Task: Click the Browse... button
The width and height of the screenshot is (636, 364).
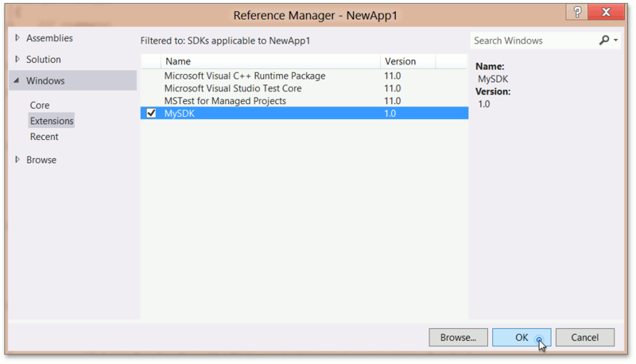Action: (458, 337)
